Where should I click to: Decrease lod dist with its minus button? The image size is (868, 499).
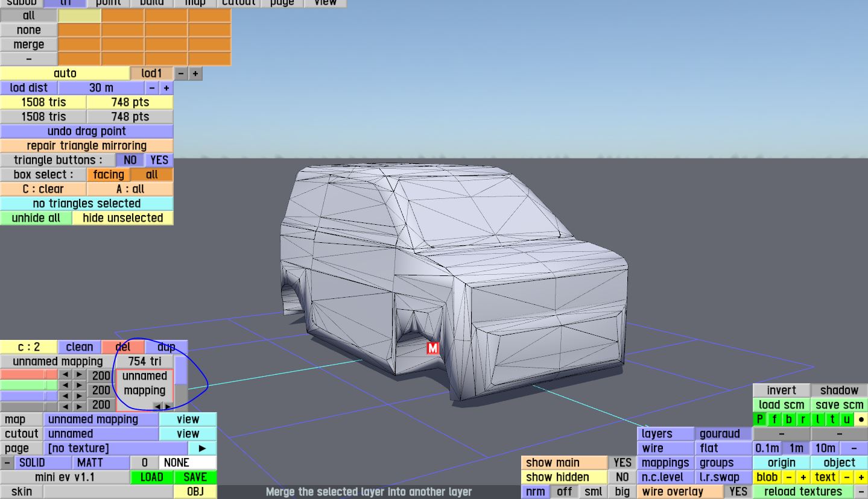click(152, 88)
